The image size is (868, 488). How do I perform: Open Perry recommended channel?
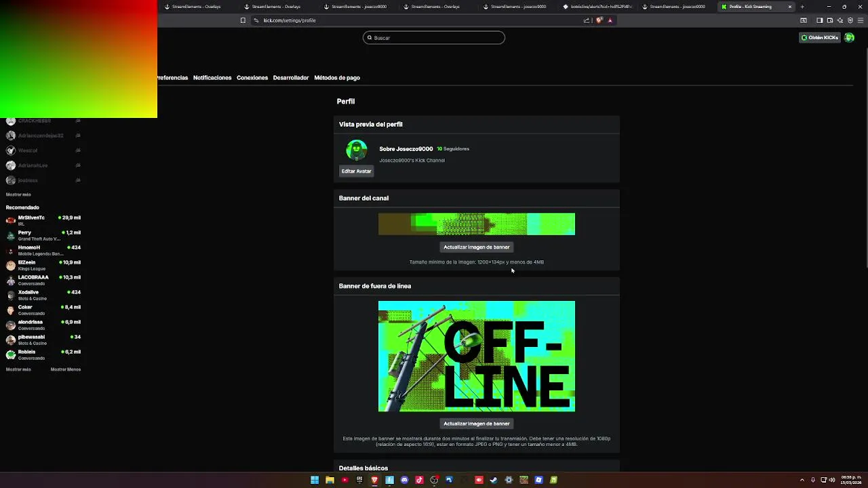(43, 235)
